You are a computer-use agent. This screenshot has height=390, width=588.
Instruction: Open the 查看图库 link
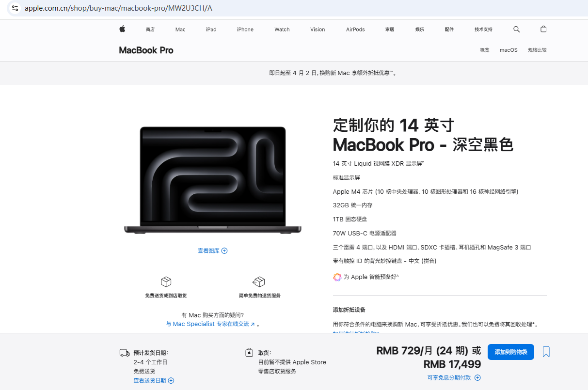[208, 251]
